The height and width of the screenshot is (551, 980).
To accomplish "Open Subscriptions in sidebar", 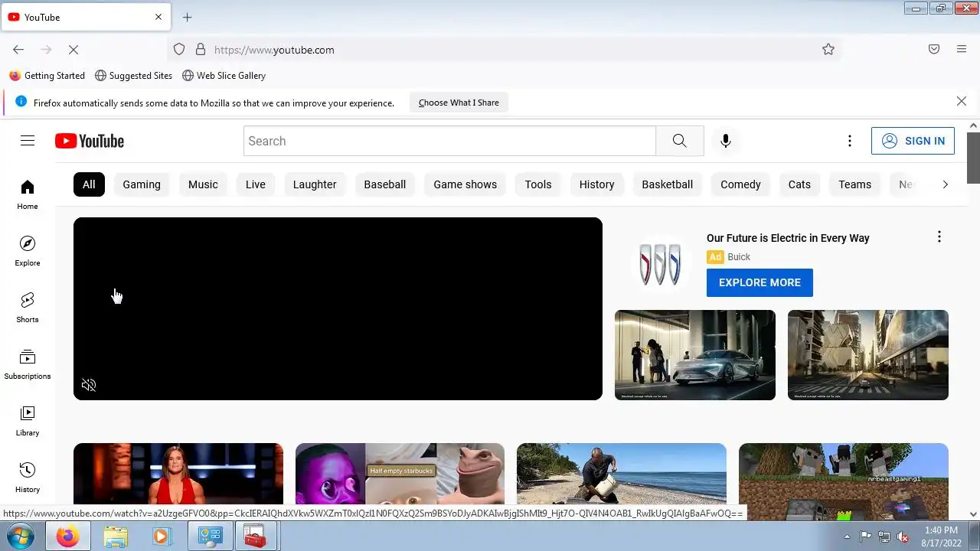I will click(x=28, y=364).
